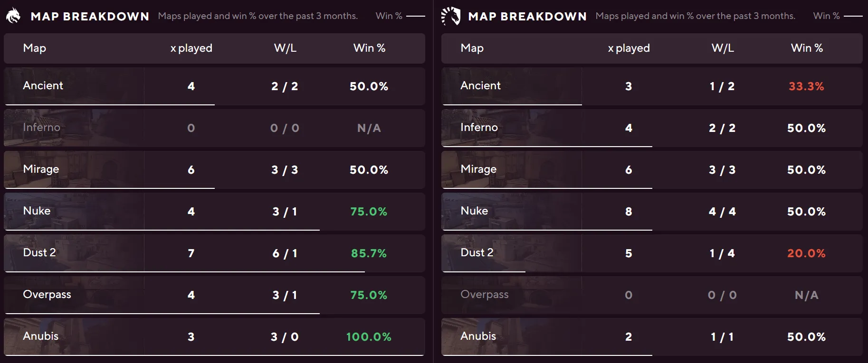Sort Team Liquid's table by W/L header
The image size is (868, 363).
(x=723, y=48)
